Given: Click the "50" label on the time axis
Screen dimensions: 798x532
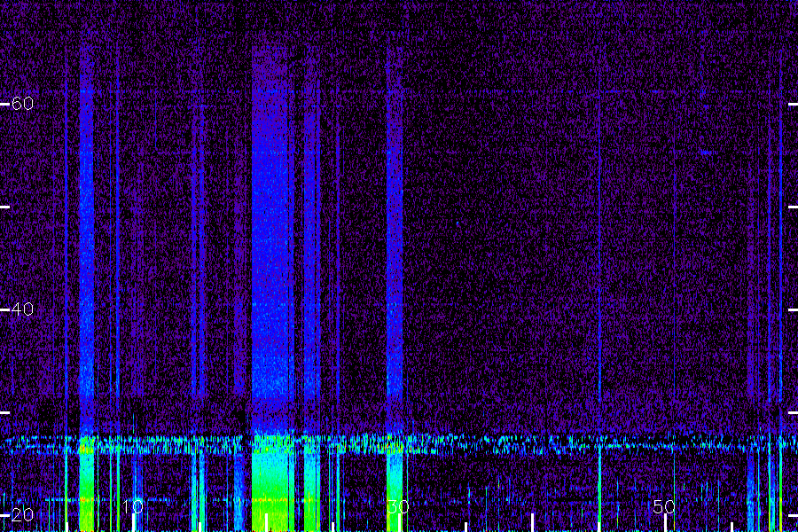Looking at the screenshot, I should [664, 506].
